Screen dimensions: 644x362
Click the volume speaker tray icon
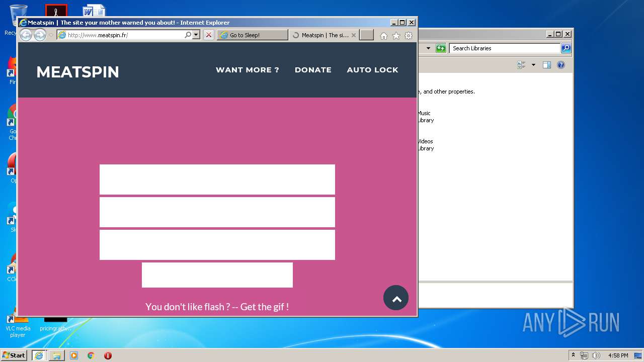(x=596, y=355)
